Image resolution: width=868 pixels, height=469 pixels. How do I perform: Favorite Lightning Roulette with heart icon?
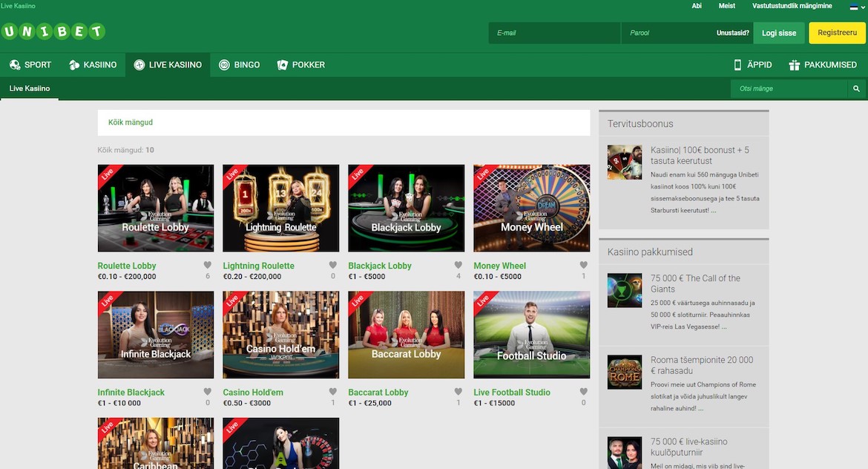click(x=332, y=265)
